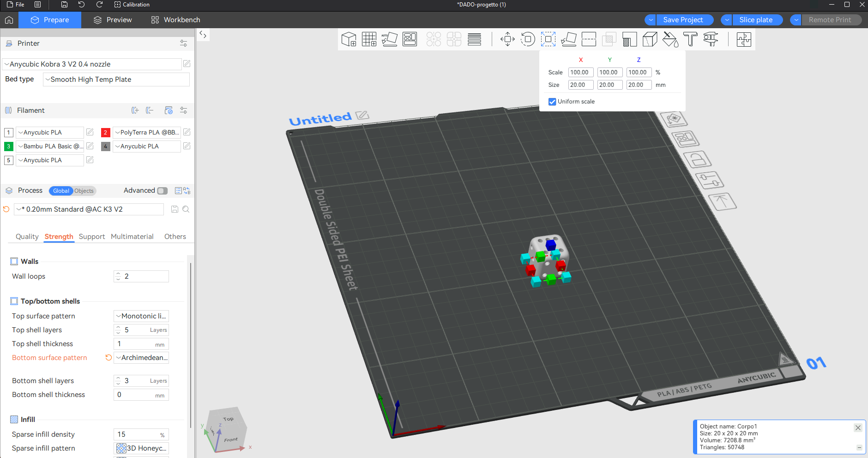868x458 pixels.
Task: Toggle the Advanced mode switch
Action: coord(162,191)
